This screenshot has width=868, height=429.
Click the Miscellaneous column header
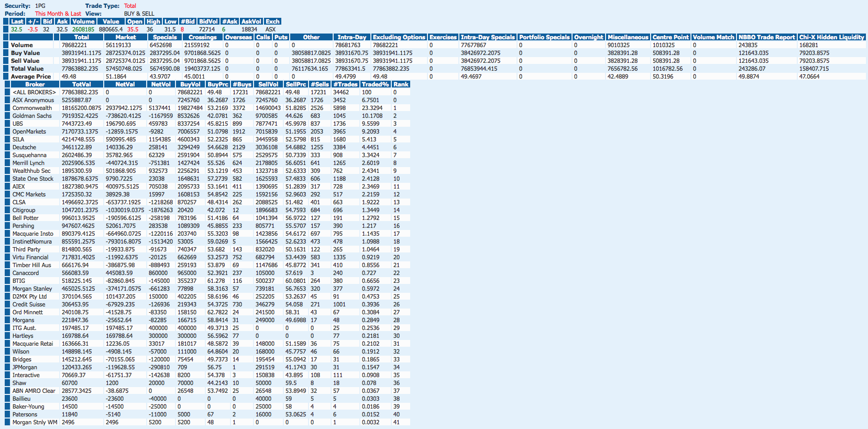[628, 37]
